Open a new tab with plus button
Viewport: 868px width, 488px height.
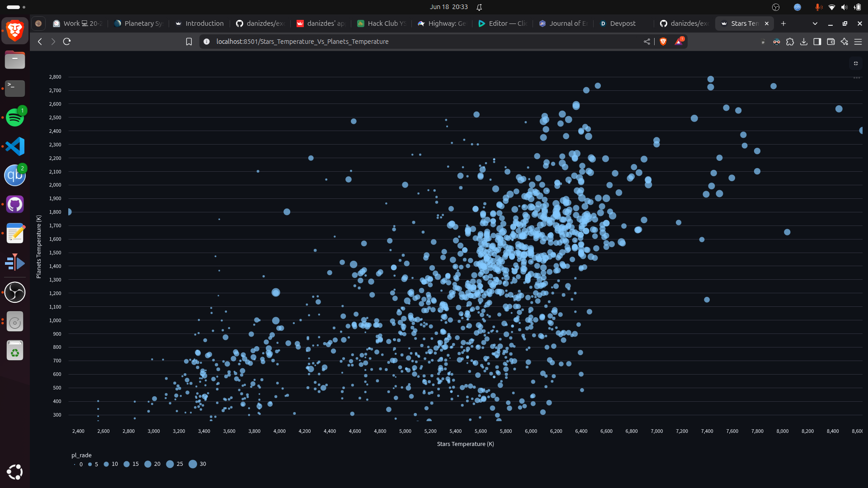pos(783,23)
